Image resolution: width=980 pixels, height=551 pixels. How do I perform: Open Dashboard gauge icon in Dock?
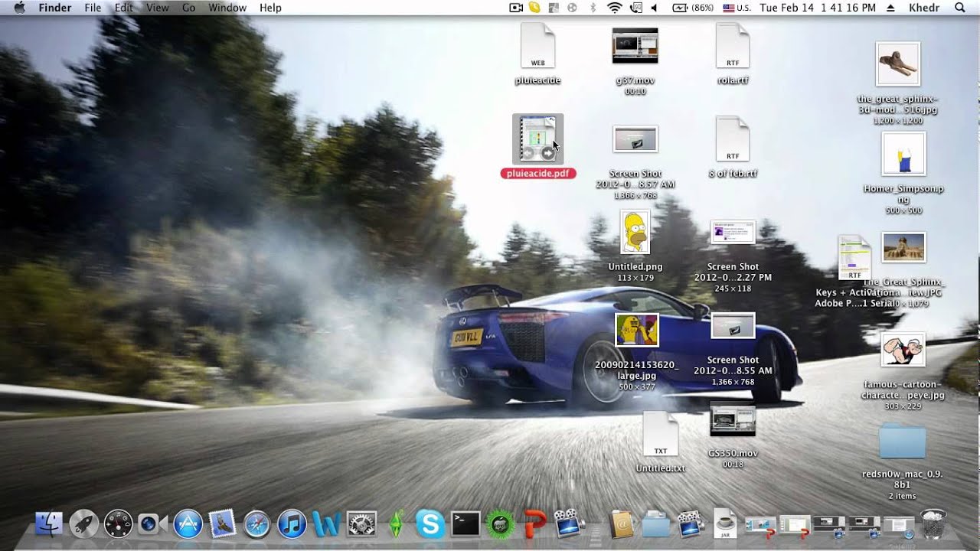coord(119,524)
